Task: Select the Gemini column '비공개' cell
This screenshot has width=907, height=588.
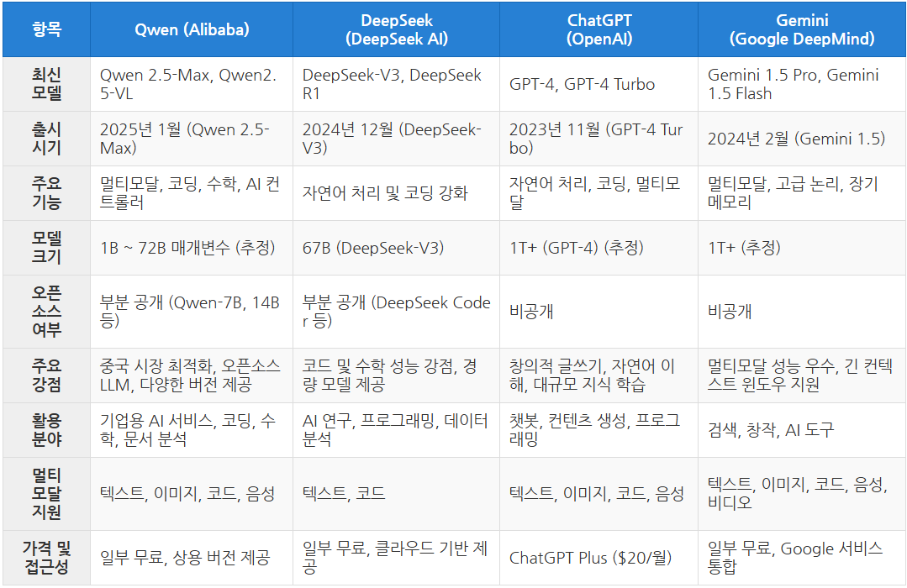Action: [802, 312]
